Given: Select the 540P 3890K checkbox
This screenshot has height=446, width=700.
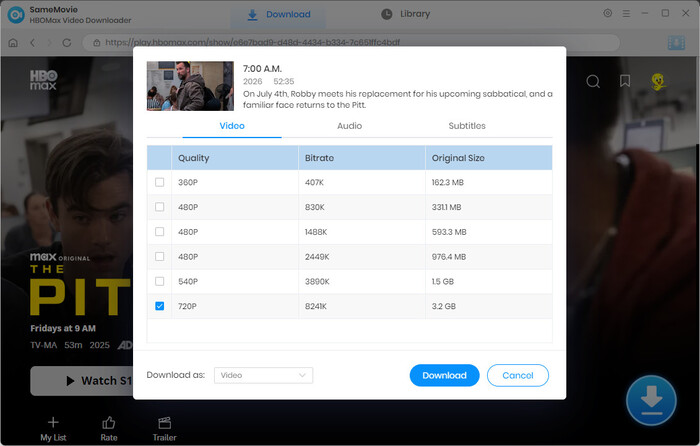Looking at the screenshot, I should tap(160, 282).
